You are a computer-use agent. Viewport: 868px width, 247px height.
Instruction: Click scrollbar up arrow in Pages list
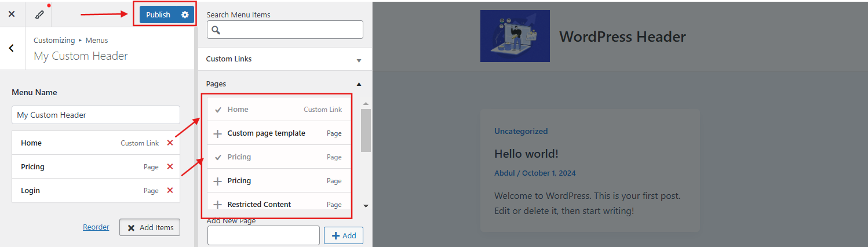click(366, 104)
